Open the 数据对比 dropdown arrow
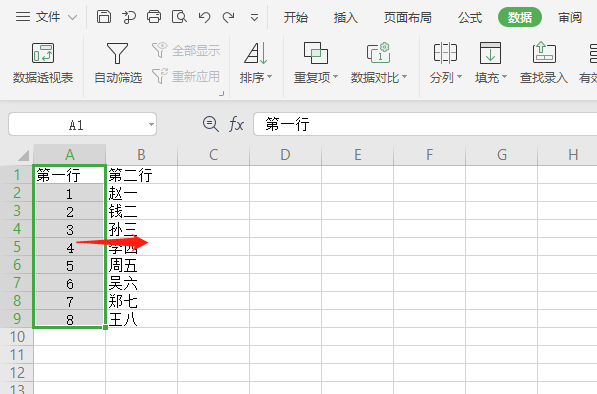597x394 pixels. 404,77
